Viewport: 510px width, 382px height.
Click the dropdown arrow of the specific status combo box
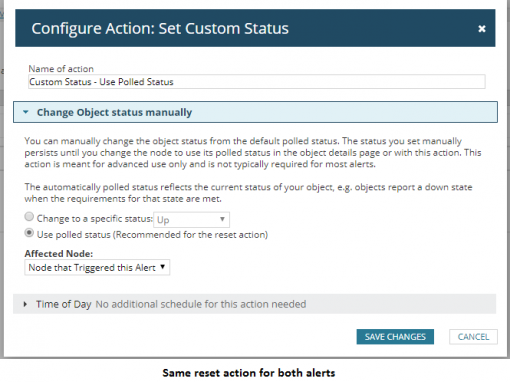[222, 219]
